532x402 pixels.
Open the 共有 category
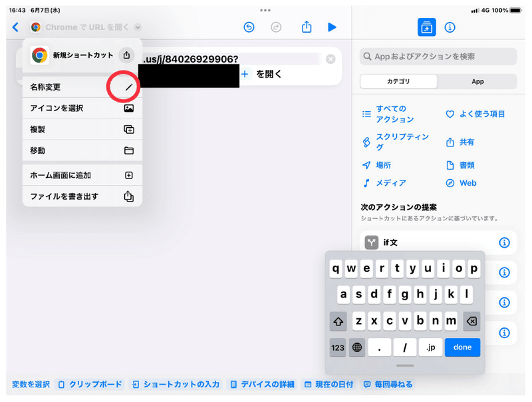tap(460, 142)
